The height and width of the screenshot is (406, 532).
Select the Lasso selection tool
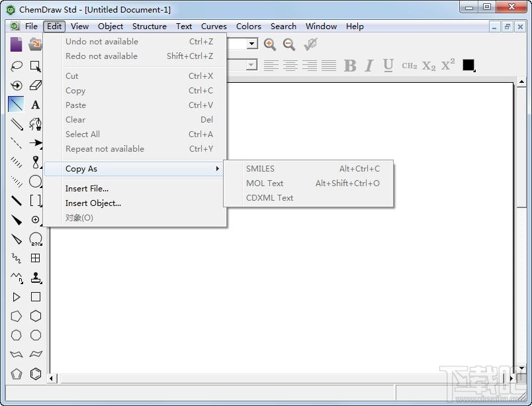coord(17,66)
